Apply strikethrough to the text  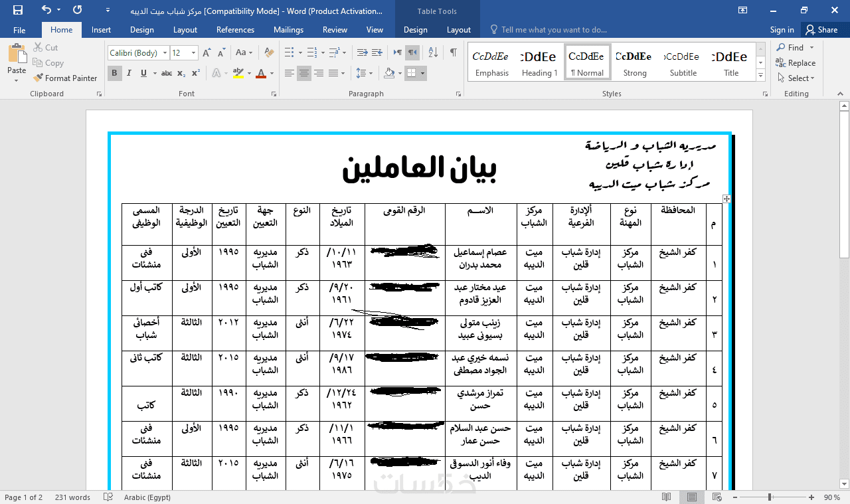[167, 73]
